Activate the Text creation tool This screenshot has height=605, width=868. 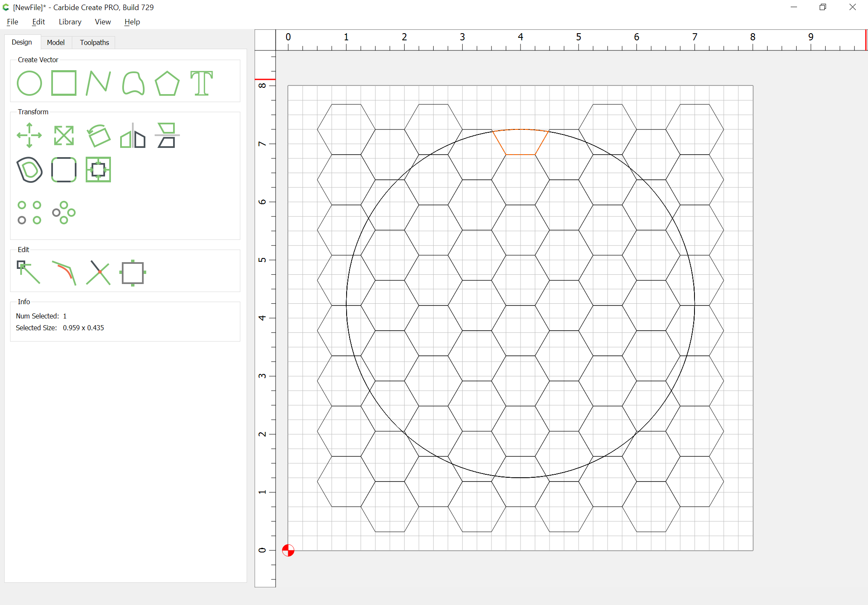pos(202,83)
